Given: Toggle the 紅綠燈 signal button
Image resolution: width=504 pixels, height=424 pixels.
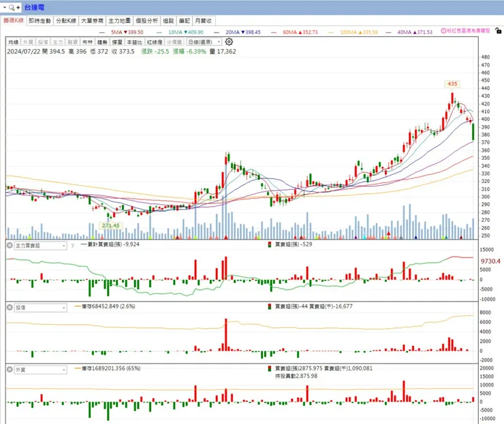Looking at the screenshot, I should [155, 42].
